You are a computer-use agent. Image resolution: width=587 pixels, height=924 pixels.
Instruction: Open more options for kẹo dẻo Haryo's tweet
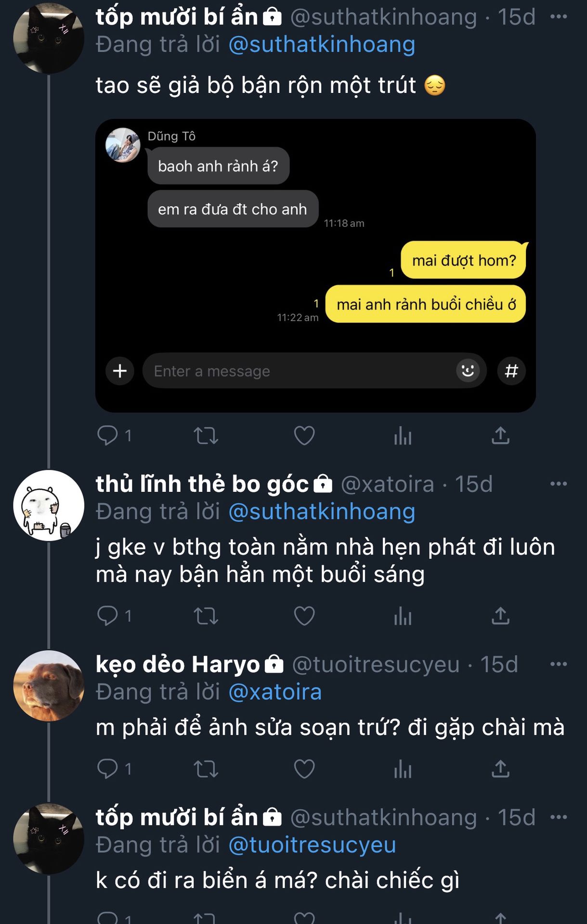tap(558, 664)
